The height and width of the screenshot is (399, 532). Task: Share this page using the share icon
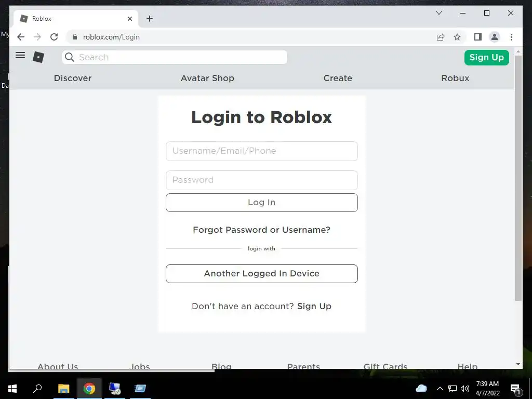pos(441,37)
